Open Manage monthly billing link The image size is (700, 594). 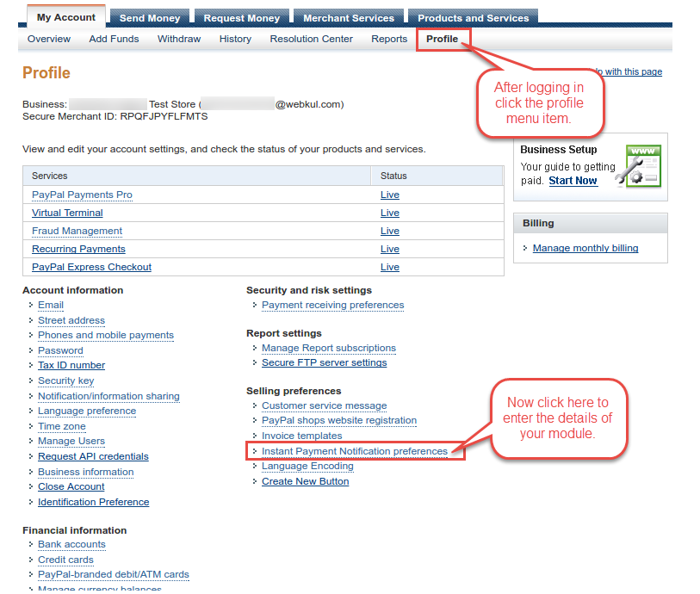coord(585,248)
